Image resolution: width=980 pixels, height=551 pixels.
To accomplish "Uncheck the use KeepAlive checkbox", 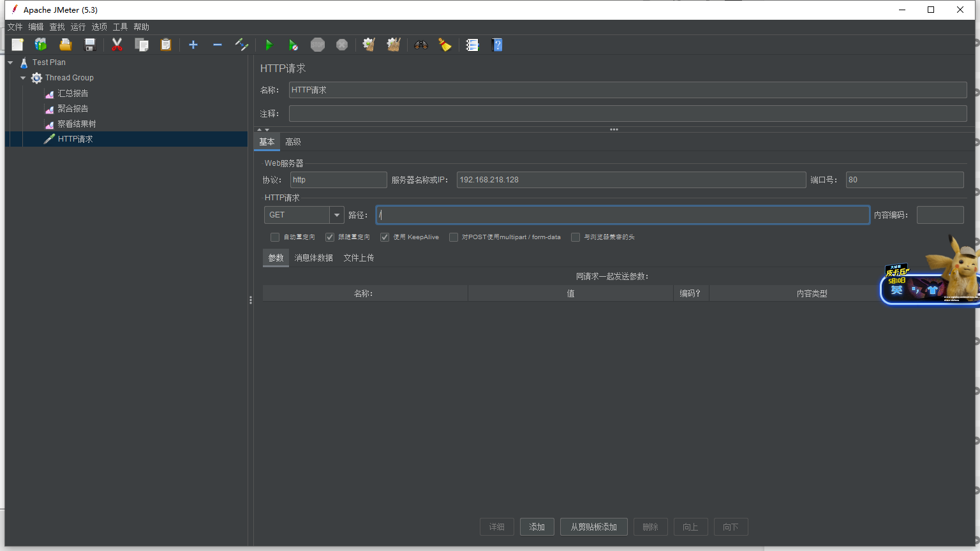I will pos(385,237).
